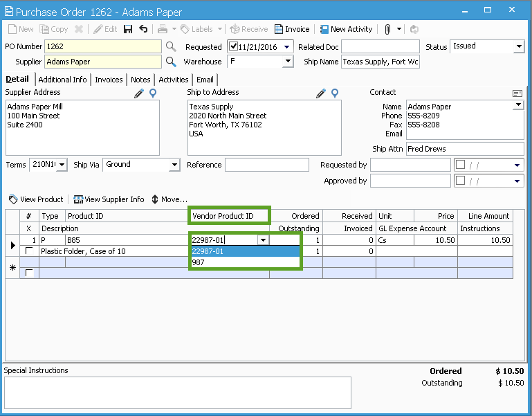Search PO Number with magnifier icon
The image size is (532, 416).
pyautogui.click(x=171, y=46)
